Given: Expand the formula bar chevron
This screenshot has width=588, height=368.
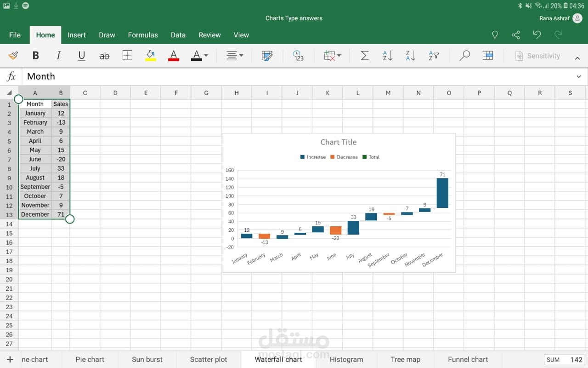Looking at the screenshot, I should [578, 76].
